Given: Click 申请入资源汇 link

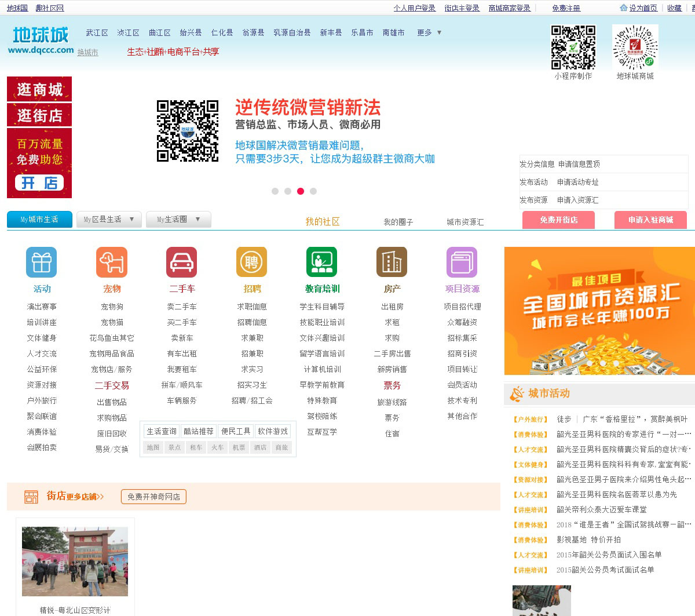Looking at the screenshot, I should click(x=578, y=201).
